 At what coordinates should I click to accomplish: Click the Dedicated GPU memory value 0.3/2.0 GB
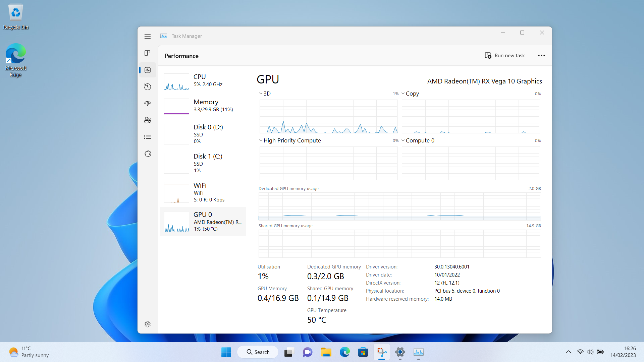click(x=326, y=277)
